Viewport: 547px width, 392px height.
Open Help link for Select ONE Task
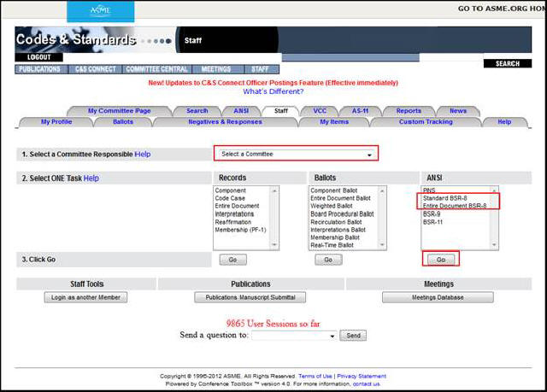tap(91, 178)
